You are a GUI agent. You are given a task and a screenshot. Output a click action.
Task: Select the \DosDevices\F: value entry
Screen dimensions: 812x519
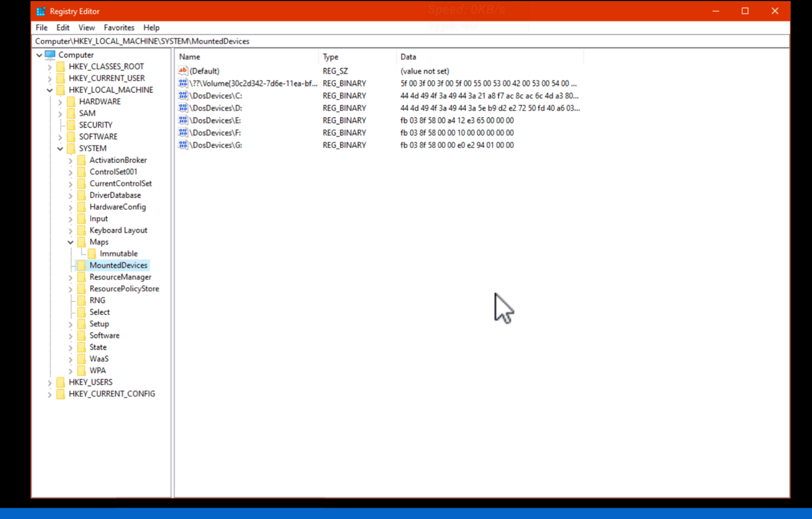[215, 133]
